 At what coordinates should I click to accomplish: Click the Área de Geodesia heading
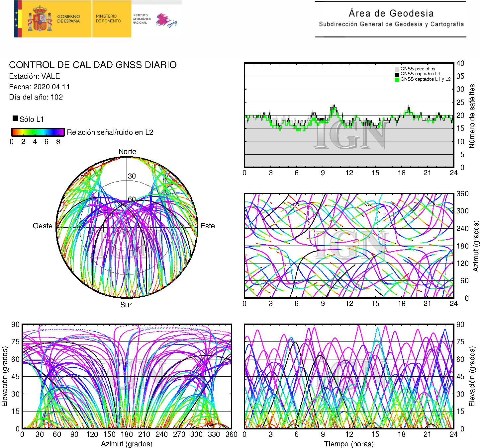coord(391,14)
